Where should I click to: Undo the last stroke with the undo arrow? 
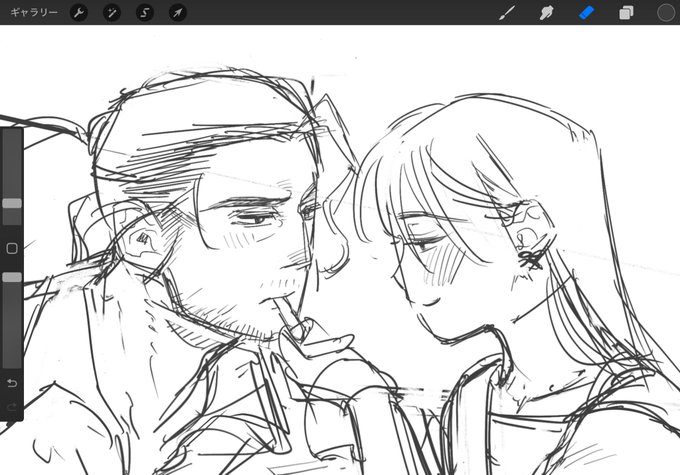pos(12,383)
